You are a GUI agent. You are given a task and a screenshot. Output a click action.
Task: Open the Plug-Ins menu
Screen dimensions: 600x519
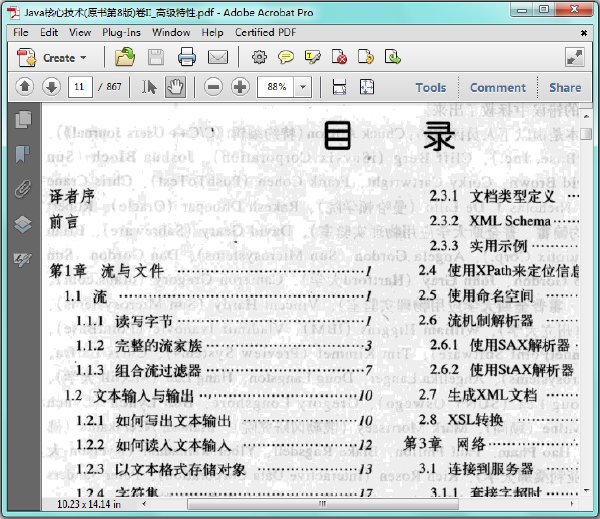point(121,33)
